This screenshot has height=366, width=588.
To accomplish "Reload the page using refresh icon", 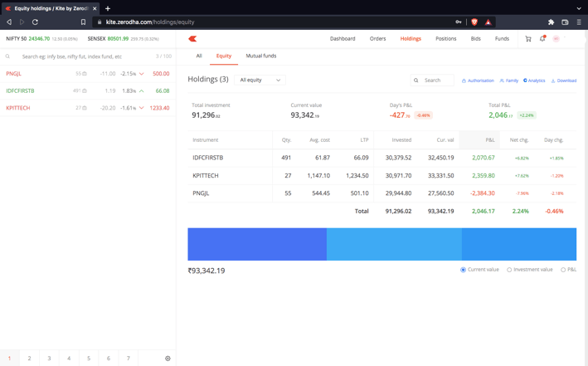I will (36, 22).
